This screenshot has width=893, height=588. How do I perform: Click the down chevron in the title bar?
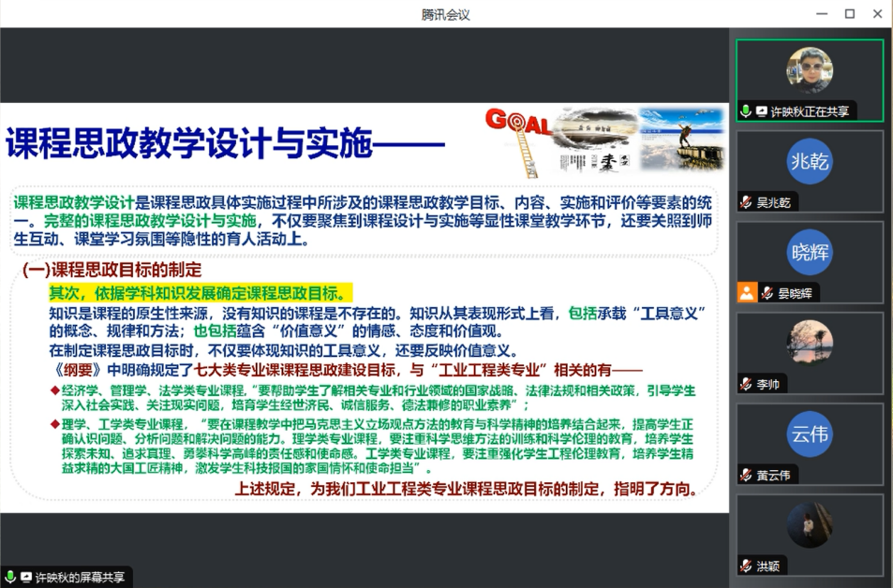pyautogui.click(x=796, y=14)
